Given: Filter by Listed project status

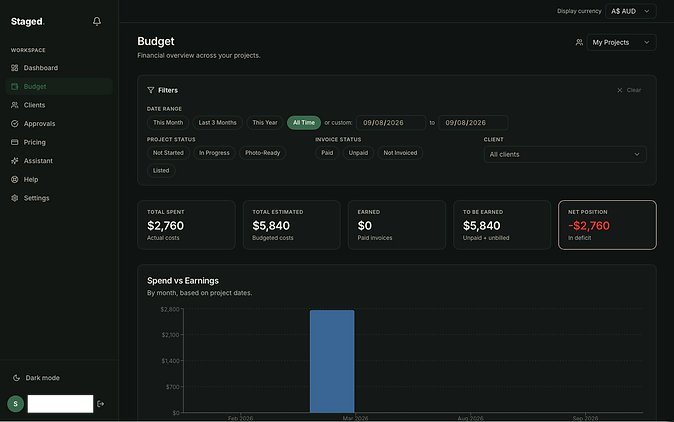Looking at the screenshot, I should click(x=161, y=171).
